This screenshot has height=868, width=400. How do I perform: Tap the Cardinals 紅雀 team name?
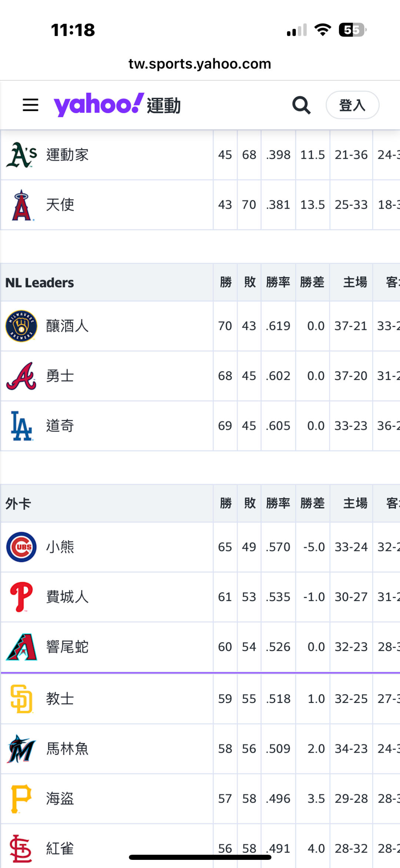[60, 848]
